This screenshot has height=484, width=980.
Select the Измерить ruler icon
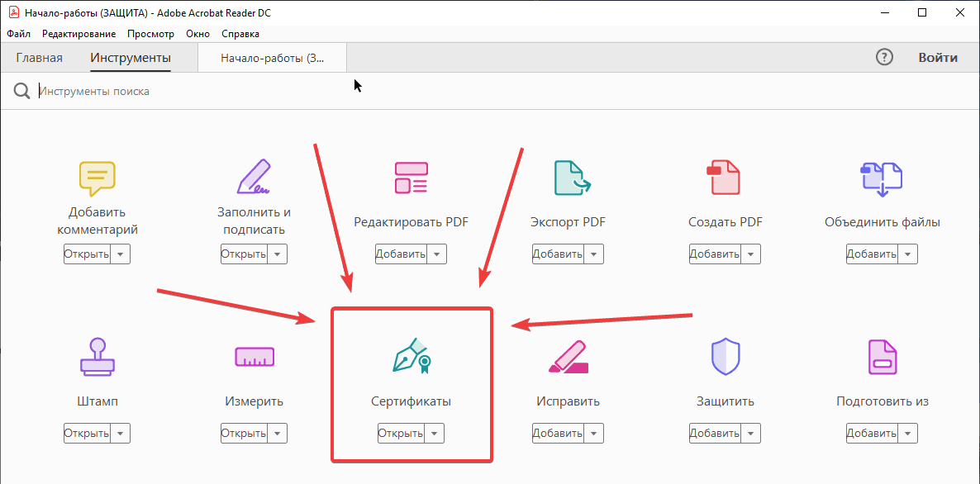254,357
